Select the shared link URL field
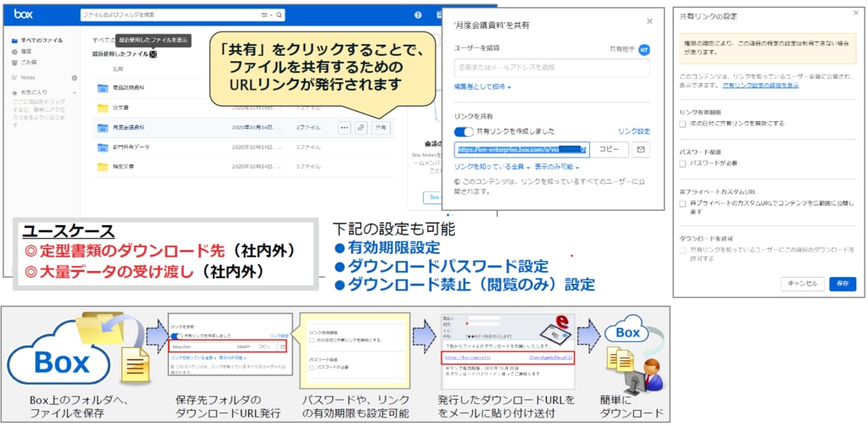 (x=521, y=149)
